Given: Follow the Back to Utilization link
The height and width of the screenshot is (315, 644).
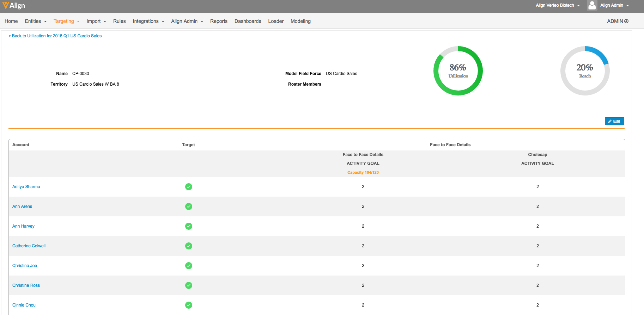Looking at the screenshot, I should [x=55, y=36].
